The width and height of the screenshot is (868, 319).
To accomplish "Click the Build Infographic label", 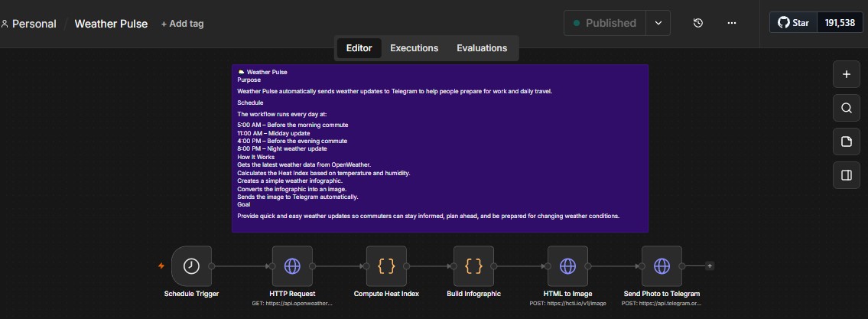I will click(474, 294).
